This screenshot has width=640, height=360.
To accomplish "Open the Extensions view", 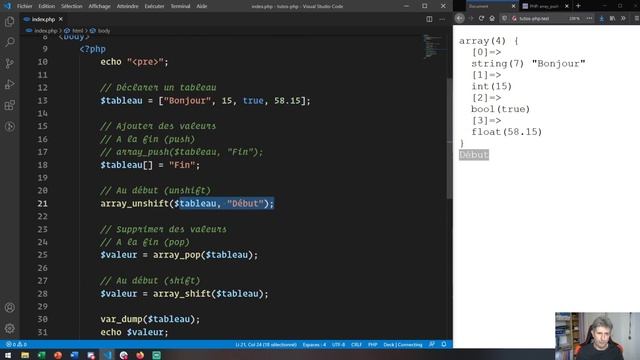I will (9, 105).
